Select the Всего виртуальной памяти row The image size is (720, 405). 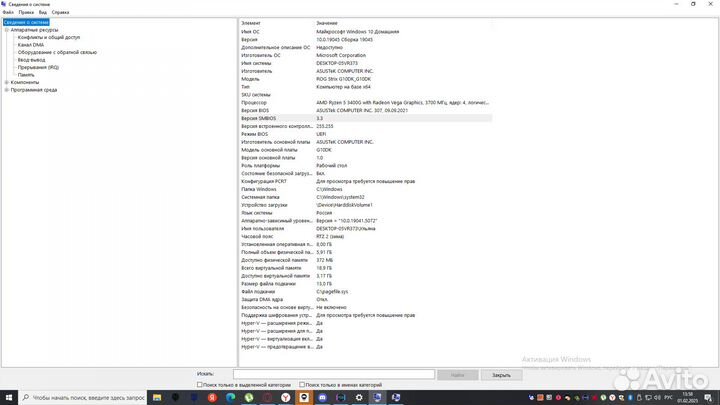[366, 268]
